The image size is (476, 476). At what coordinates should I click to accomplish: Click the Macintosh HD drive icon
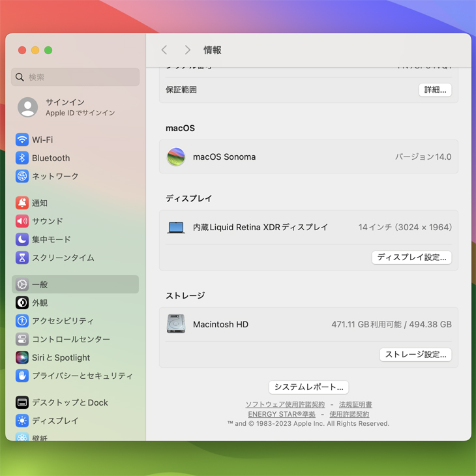pos(176,323)
